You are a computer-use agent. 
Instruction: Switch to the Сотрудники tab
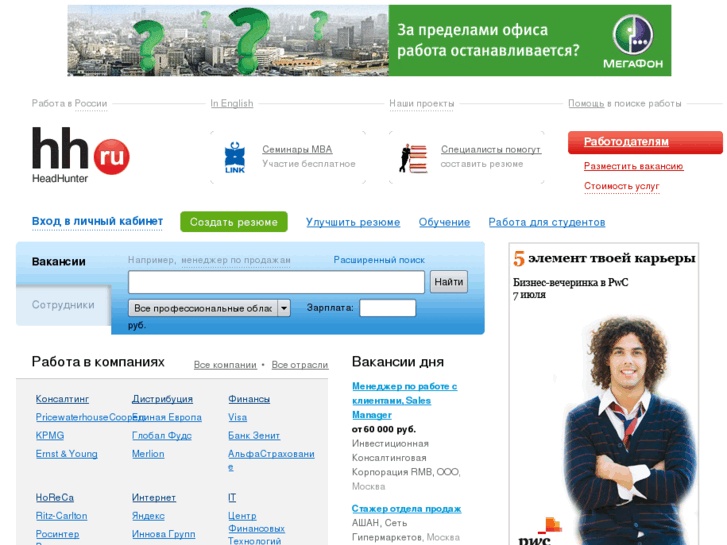(62, 305)
